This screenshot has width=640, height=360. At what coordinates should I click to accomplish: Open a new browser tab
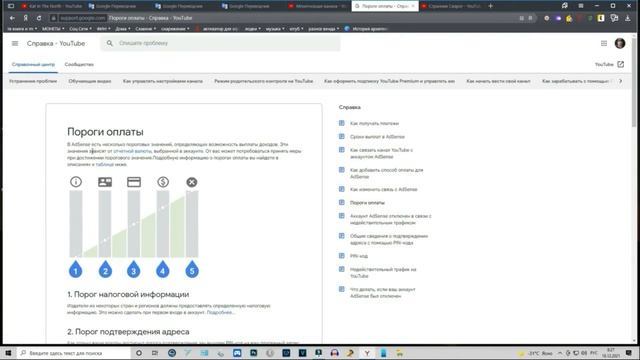pyautogui.click(x=491, y=6)
